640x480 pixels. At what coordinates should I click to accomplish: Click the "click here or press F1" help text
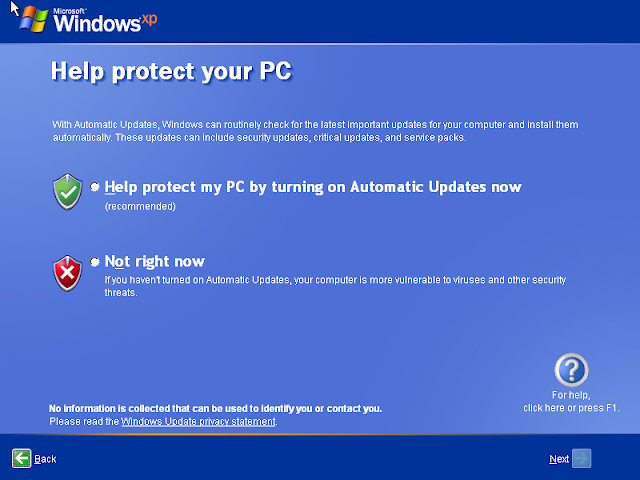point(571,408)
